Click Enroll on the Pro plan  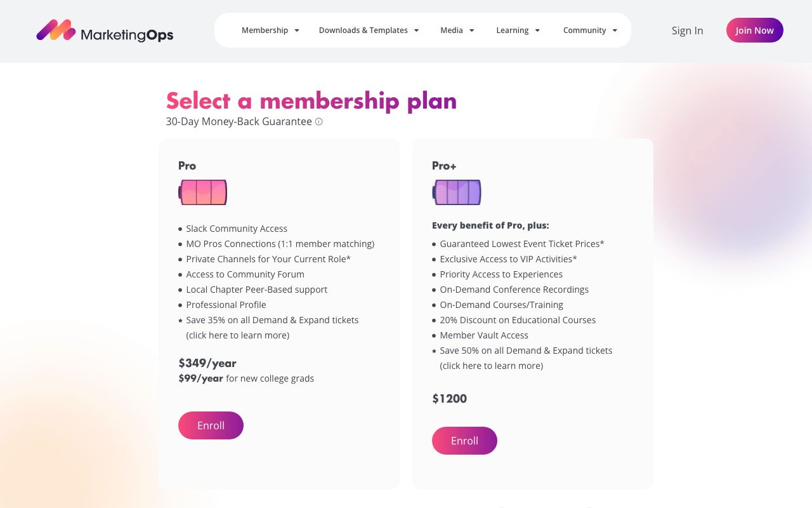coord(211,425)
